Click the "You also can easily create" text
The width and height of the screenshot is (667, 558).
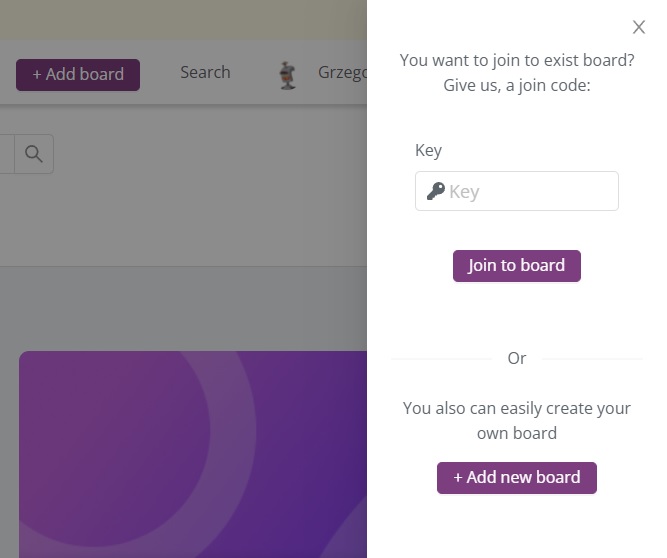point(517,408)
